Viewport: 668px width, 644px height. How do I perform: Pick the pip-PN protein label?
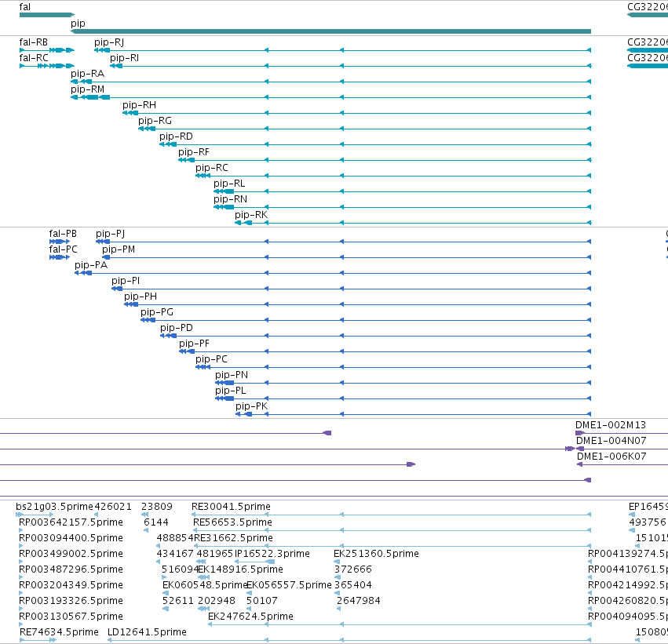pyautogui.click(x=232, y=376)
